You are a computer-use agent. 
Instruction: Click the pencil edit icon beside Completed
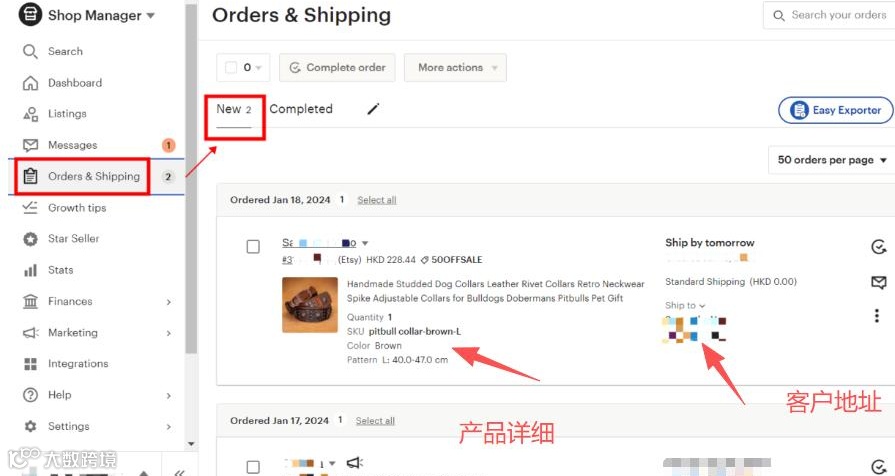(x=373, y=108)
